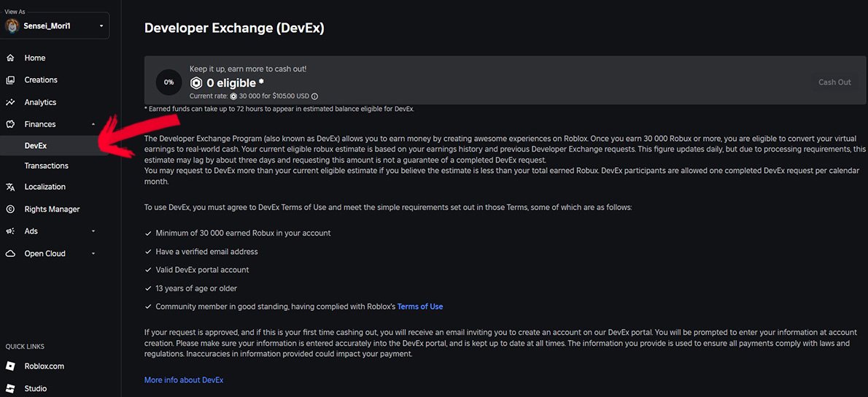
Task: Click the Analytics chart icon
Action: click(10, 102)
